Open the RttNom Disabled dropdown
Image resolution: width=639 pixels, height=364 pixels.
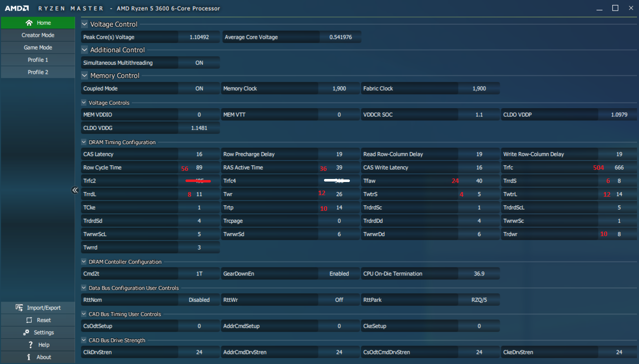click(199, 300)
